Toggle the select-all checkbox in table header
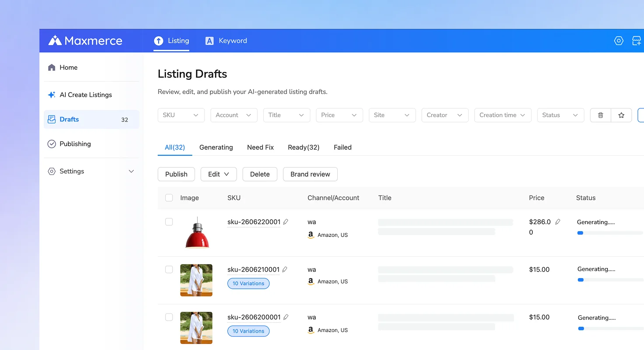This screenshot has width=644, height=350. pos(169,198)
